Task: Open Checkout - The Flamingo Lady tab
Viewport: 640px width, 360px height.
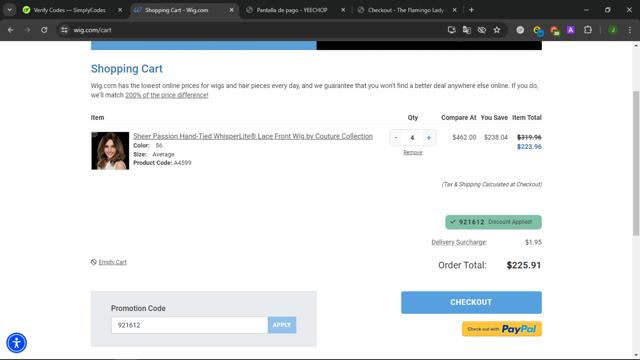Action: click(407, 10)
